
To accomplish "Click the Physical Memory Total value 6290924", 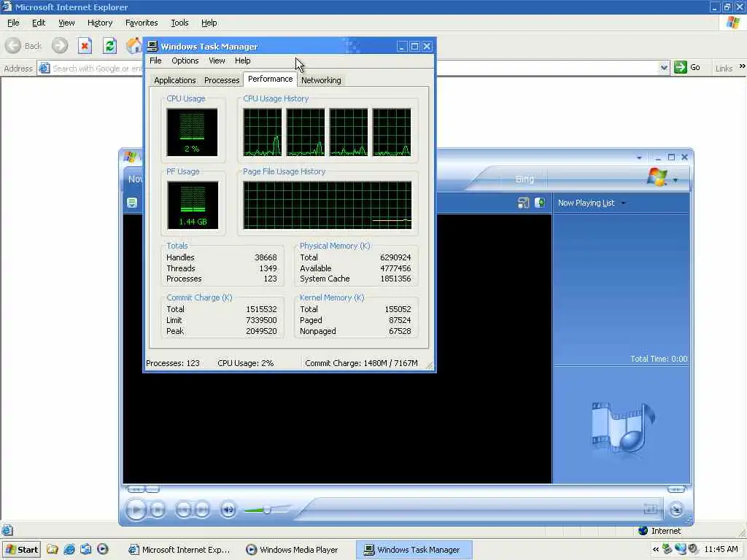I will click(395, 257).
